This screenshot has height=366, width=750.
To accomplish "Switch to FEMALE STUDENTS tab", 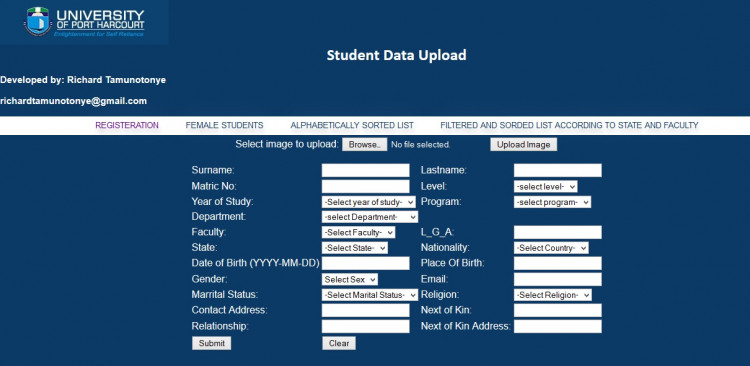I will (224, 125).
